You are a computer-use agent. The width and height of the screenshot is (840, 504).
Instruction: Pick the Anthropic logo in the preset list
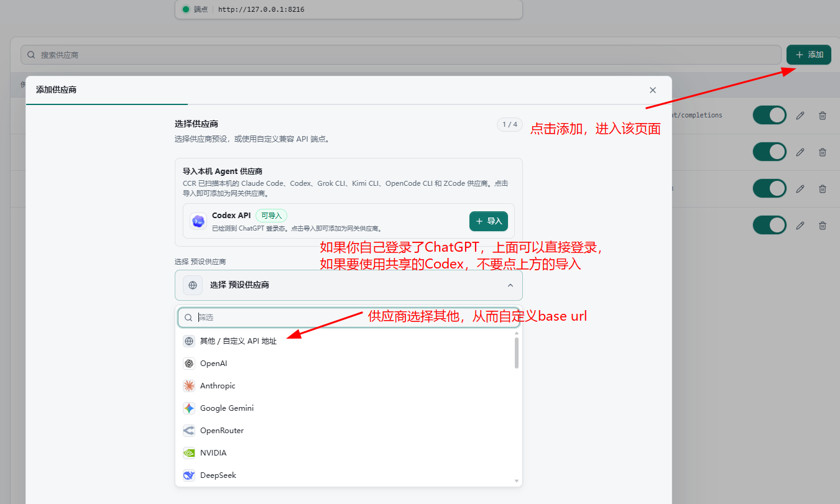pyautogui.click(x=189, y=386)
